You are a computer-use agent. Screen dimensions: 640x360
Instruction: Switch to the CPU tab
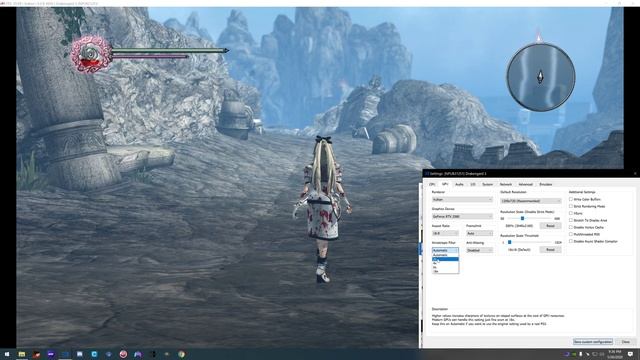[432, 184]
